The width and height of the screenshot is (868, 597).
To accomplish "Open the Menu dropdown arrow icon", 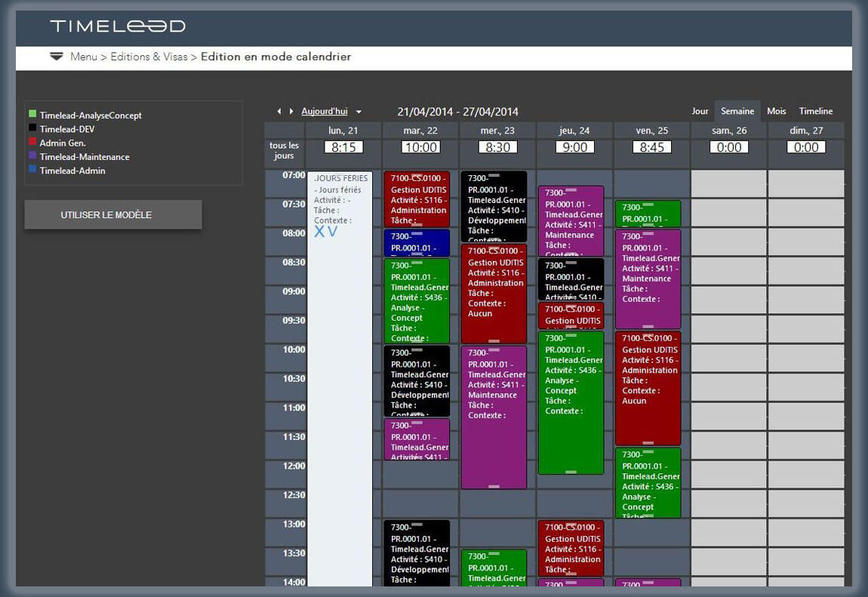I will click(56, 57).
